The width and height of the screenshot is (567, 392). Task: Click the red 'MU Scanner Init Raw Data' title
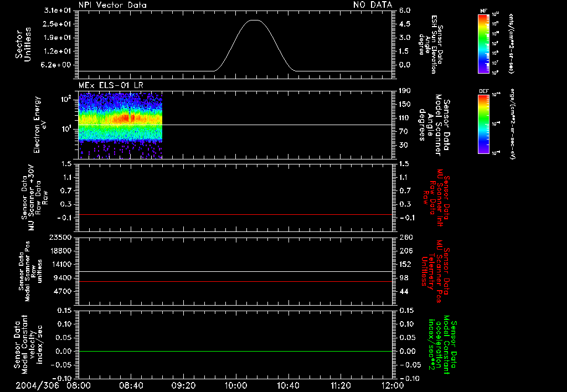[436, 198]
